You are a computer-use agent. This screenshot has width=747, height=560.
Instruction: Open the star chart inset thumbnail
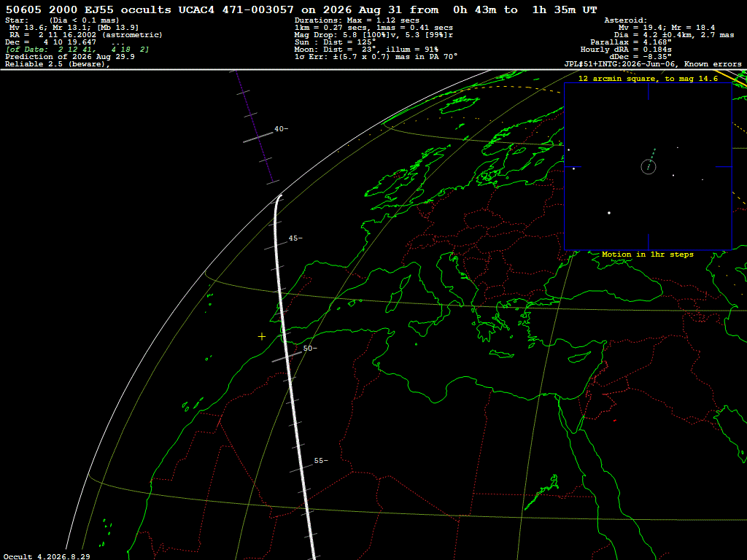tap(648, 167)
